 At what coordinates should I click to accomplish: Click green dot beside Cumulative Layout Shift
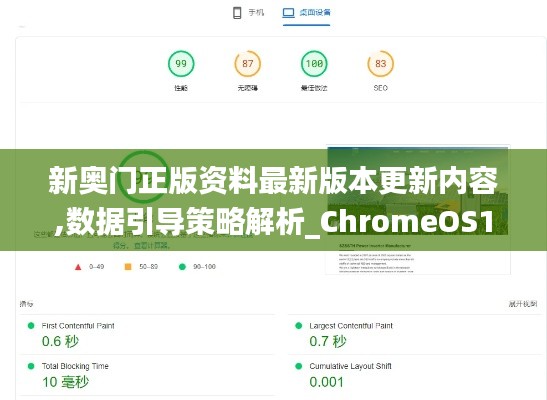[299, 366]
